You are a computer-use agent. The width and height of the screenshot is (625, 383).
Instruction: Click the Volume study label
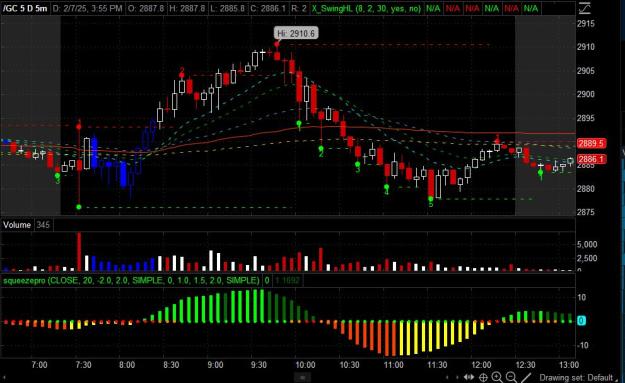tap(17, 225)
